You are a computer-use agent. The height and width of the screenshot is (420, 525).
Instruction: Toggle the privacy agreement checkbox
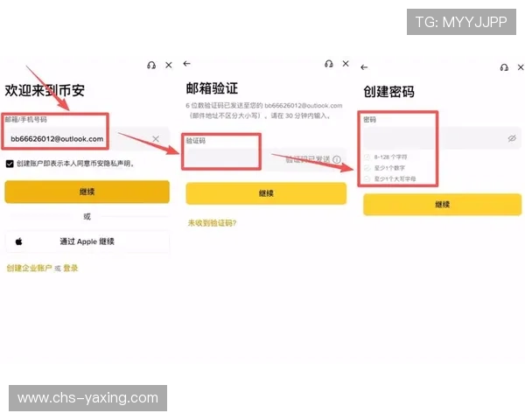10,164
